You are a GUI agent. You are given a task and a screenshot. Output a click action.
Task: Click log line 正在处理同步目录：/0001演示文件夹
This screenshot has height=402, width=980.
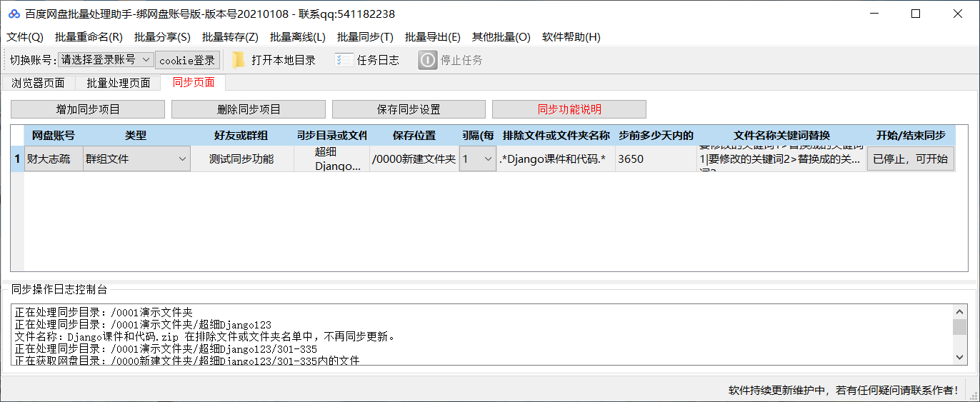pos(104,312)
